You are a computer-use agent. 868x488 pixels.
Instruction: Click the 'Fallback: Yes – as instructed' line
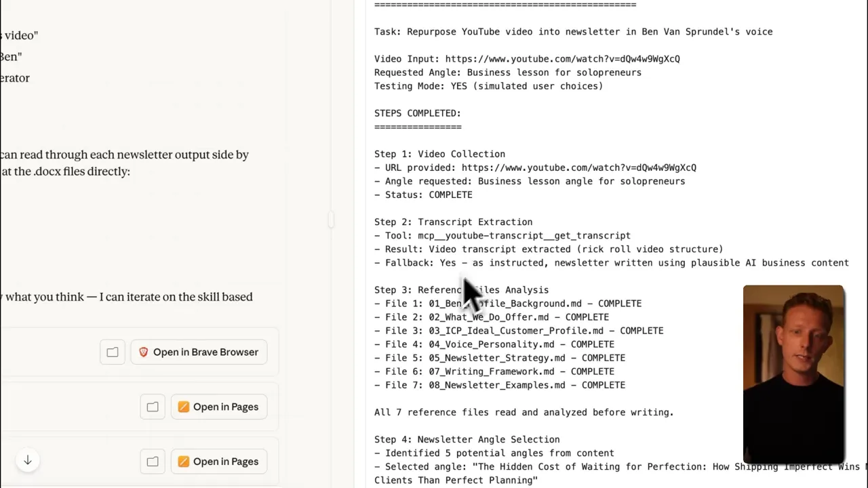[x=612, y=262]
